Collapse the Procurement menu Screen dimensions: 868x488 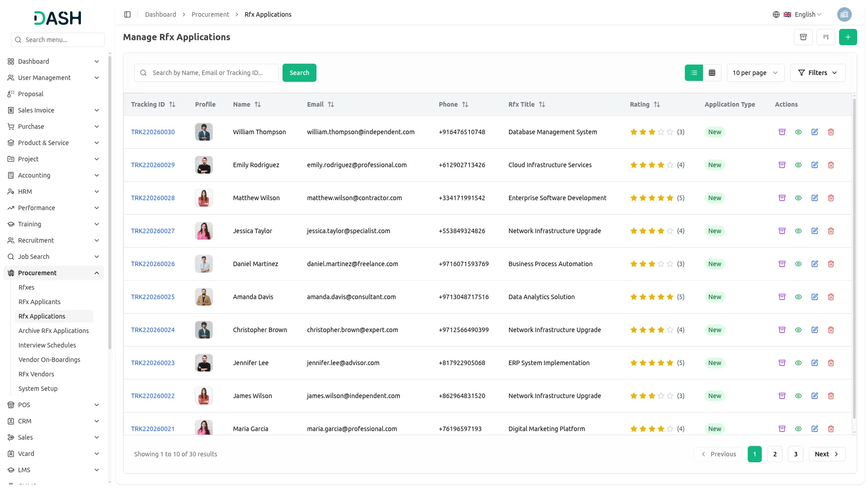tap(54, 273)
